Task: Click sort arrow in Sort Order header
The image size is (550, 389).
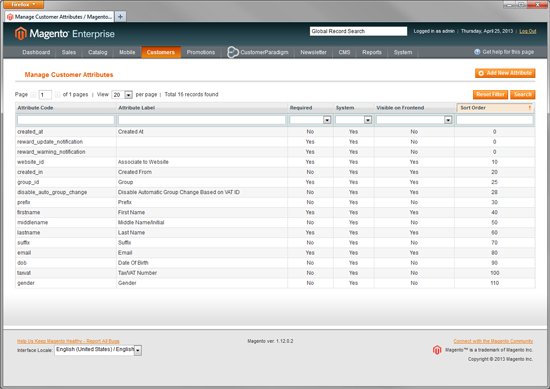Action: tap(530, 108)
